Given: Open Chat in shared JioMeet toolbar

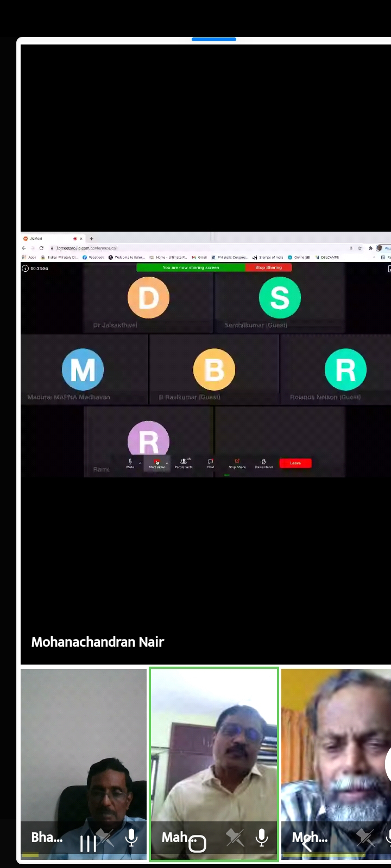Looking at the screenshot, I should tap(210, 463).
